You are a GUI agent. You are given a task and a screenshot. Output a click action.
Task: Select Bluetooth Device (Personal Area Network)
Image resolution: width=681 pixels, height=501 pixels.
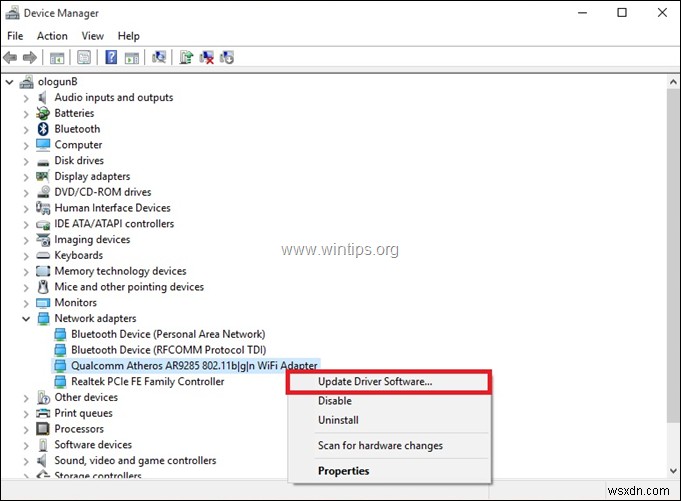[168, 334]
